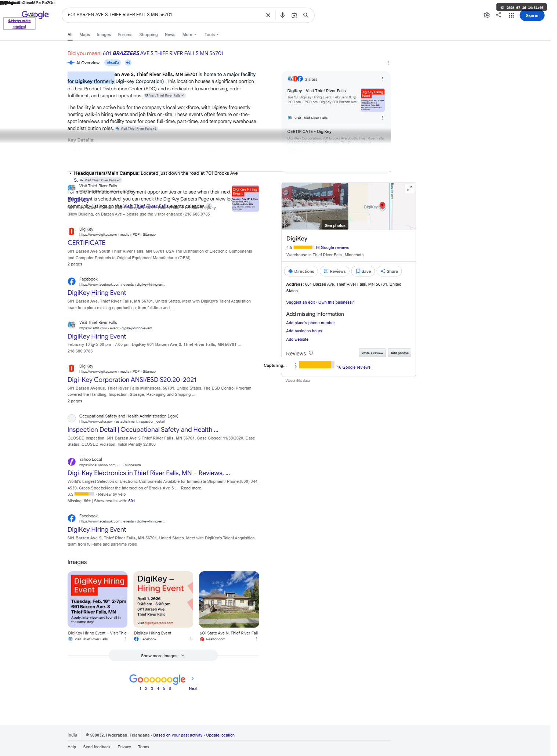Click Suggest an edit
This screenshot has height=756, width=557.
tap(300, 302)
